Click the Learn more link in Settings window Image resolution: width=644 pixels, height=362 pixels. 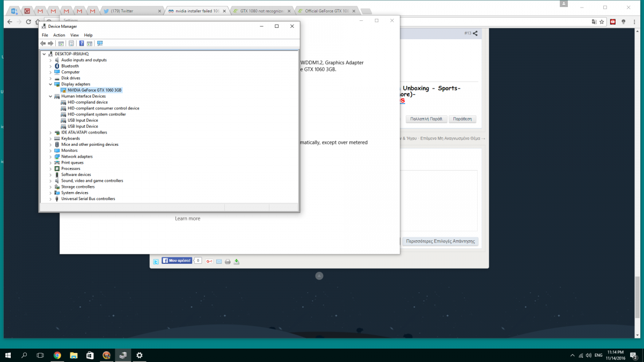[187, 219]
